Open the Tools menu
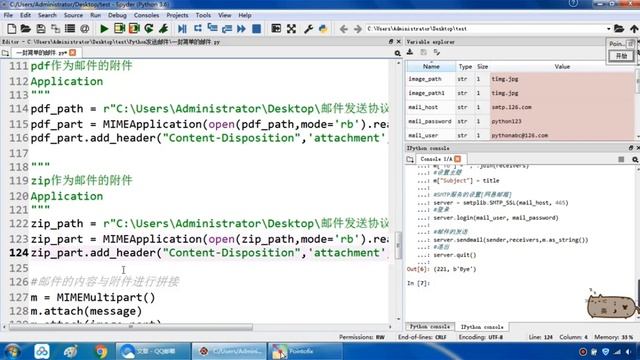640x360 pixels. [203, 15]
